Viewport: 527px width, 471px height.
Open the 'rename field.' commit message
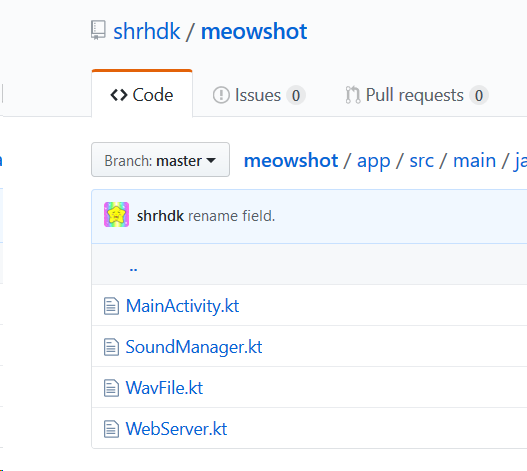pyautogui.click(x=232, y=216)
